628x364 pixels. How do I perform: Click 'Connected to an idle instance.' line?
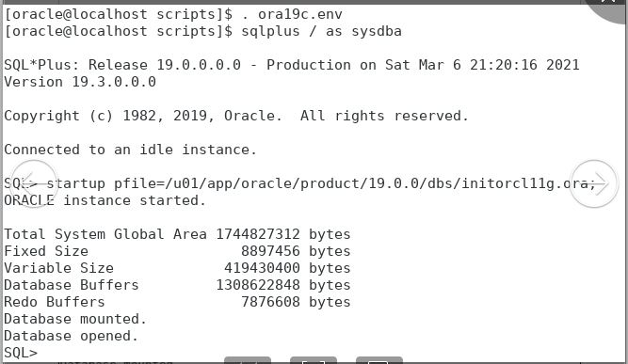click(130, 150)
